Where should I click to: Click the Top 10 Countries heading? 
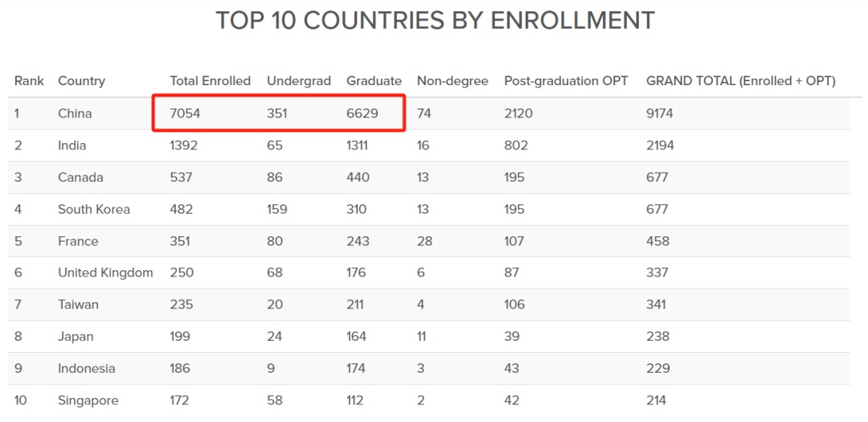[x=435, y=21]
